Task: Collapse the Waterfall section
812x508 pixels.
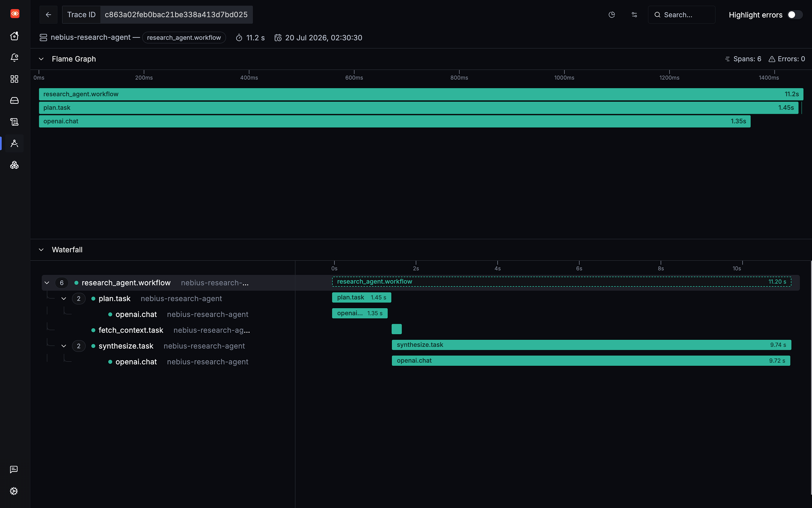Action: tap(41, 250)
